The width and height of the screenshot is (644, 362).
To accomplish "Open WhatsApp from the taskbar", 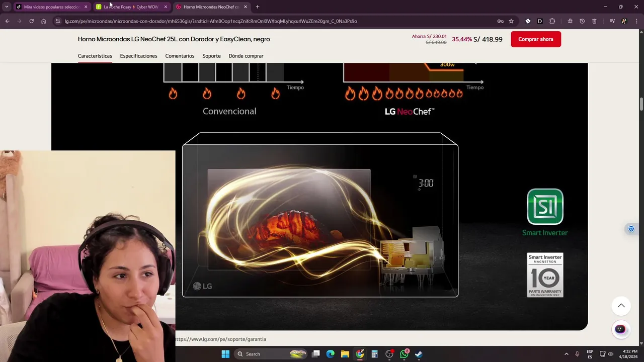I will coord(404,354).
